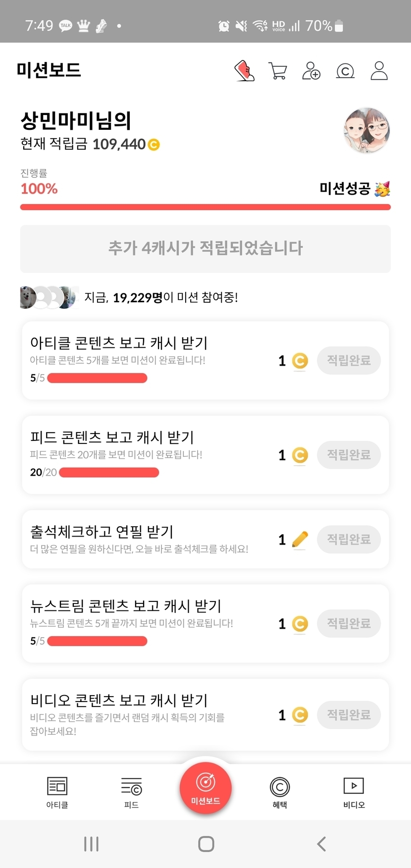Image resolution: width=411 pixels, height=868 pixels.
Task: Open the user profile icon
Action: click(x=379, y=71)
